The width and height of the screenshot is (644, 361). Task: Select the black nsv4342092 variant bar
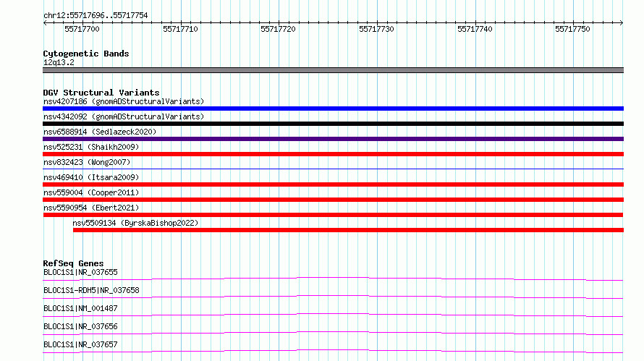(333, 124)
